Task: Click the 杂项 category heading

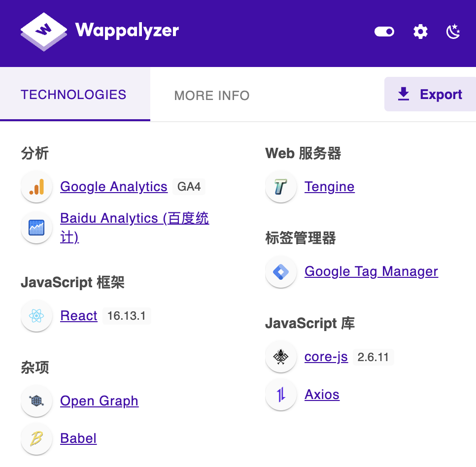Action: (x=35, y=367)
